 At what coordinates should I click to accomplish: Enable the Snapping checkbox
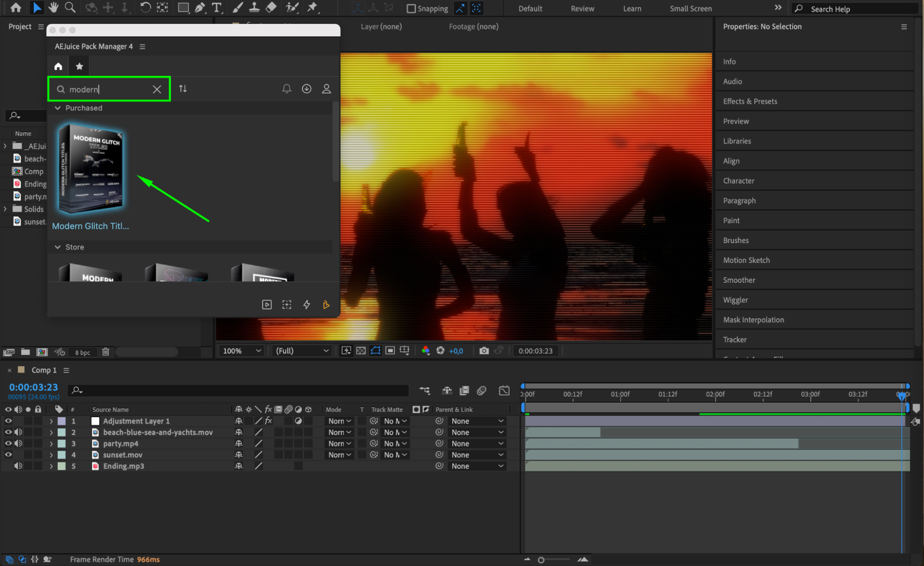411,8
